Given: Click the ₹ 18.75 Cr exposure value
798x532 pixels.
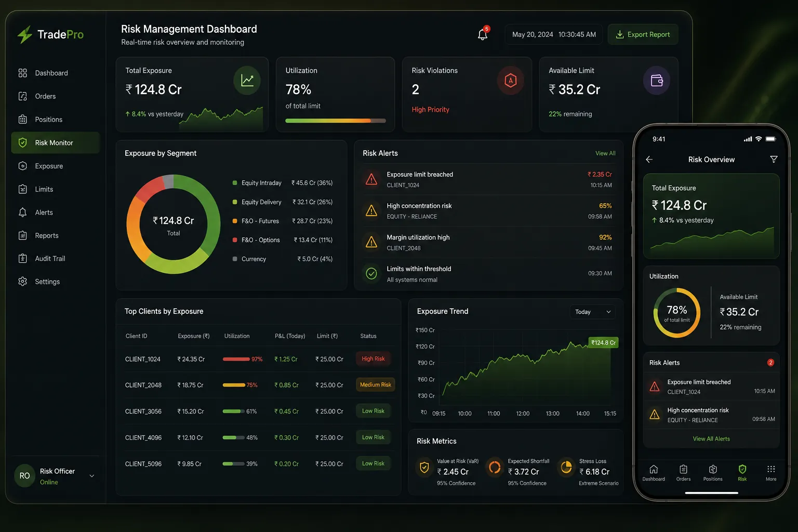Looking at the screenshot, I should coord(190,385).
